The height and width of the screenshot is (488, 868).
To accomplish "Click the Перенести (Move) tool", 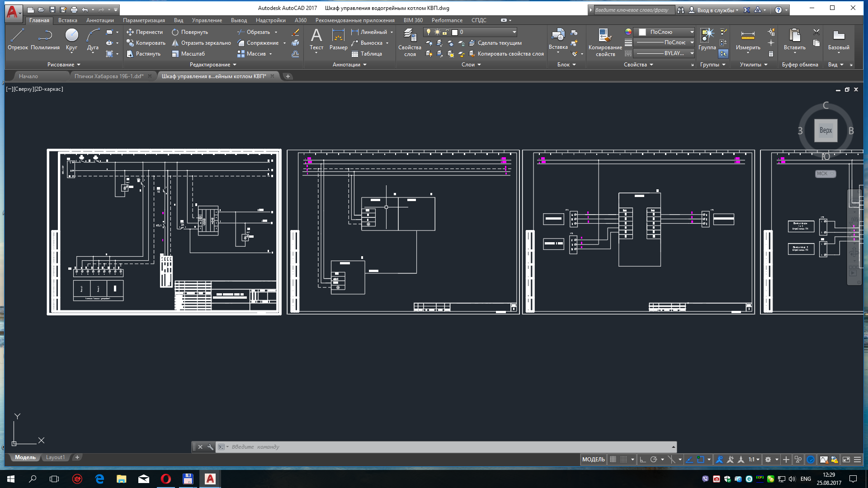I will [145, 32].
